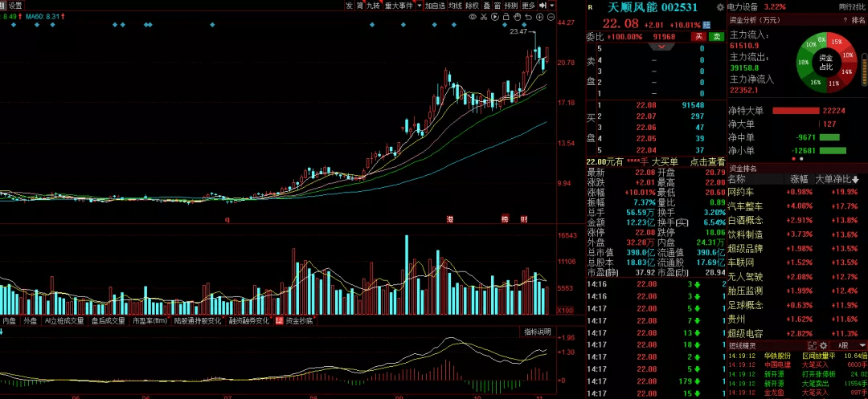868x399 pixels.
Task: Open 同行对比 peer comparison
Action: pos(852,7)
